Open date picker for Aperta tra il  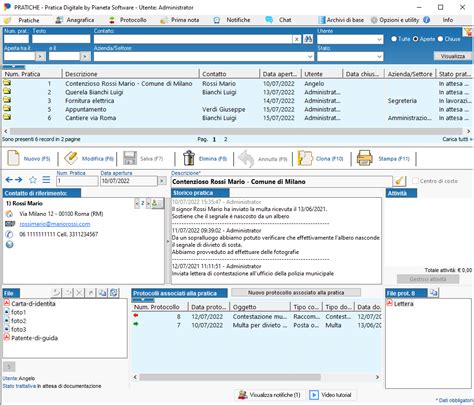[x=40, y=56]
